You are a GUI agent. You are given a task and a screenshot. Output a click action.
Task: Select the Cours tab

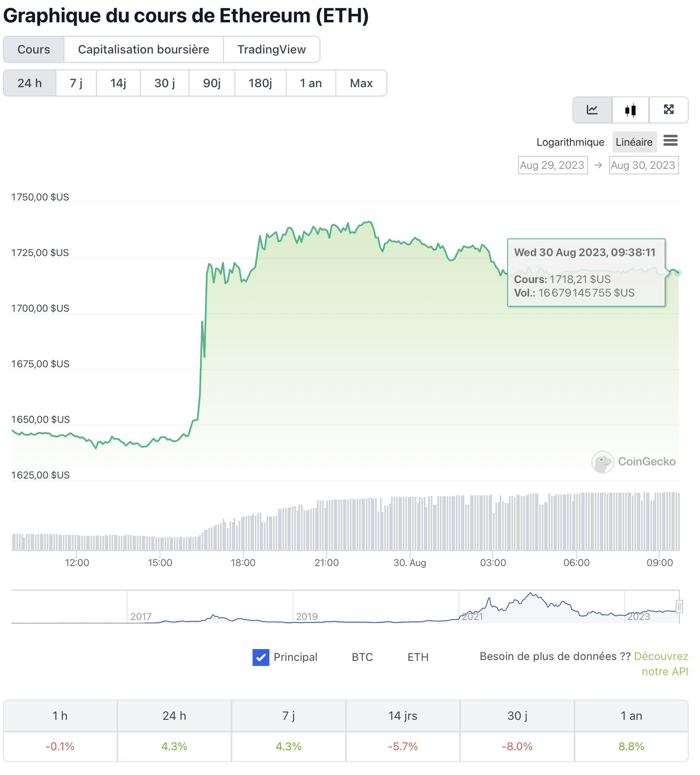[x=34, y=50]
